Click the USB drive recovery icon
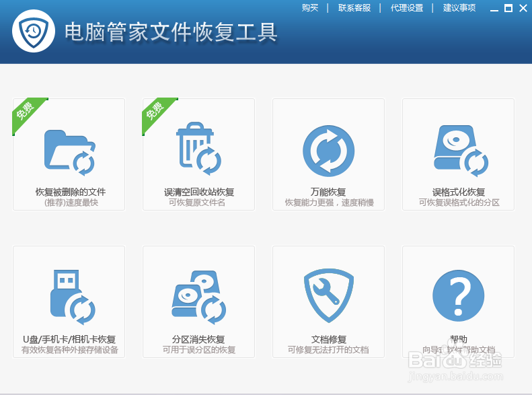Screen dimensions: 532x395 click(x=73, y=297)
